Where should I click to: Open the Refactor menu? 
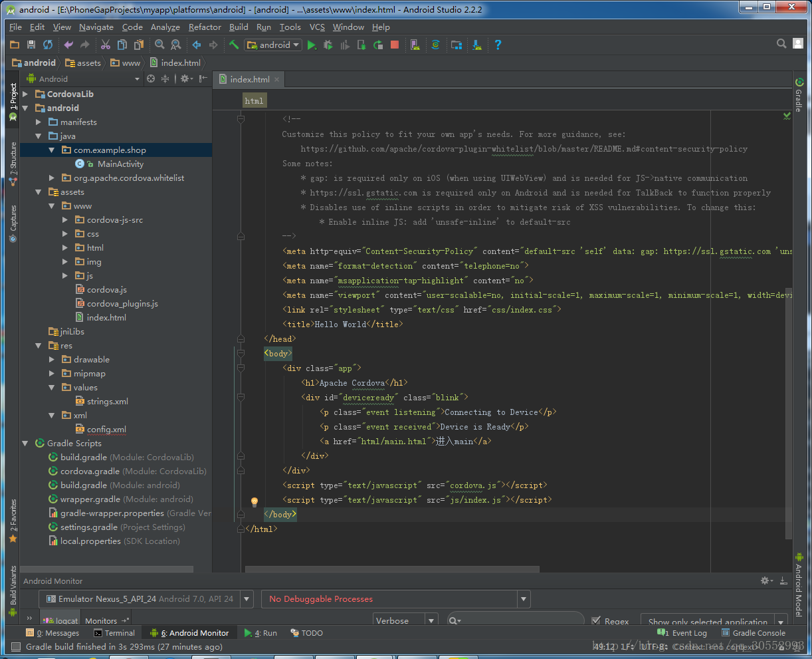pos(205,27)
